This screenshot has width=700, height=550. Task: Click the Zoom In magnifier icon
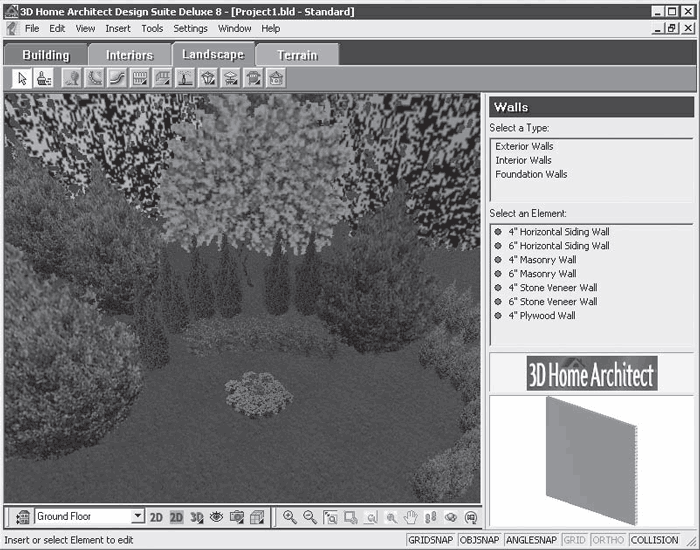tap(290, 517)
